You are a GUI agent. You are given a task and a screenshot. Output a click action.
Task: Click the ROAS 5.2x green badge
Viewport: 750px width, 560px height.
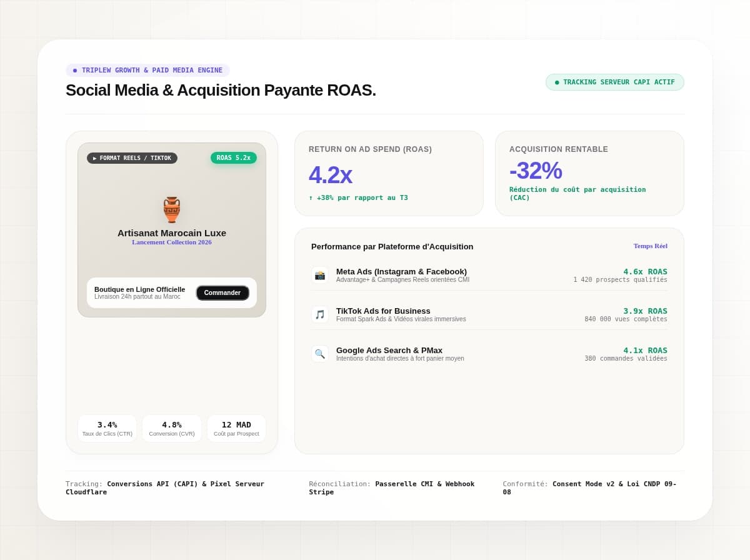[234, 157]
